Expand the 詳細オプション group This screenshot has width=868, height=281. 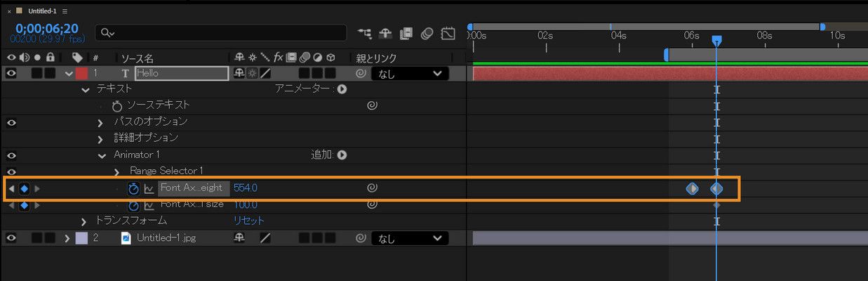(x=100, y=139)
